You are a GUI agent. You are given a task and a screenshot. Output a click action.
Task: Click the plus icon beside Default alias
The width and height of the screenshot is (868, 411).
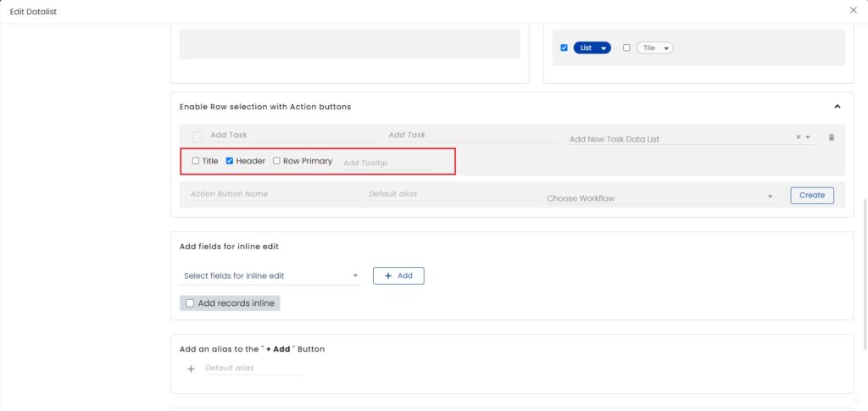click(x=191, y=369)
